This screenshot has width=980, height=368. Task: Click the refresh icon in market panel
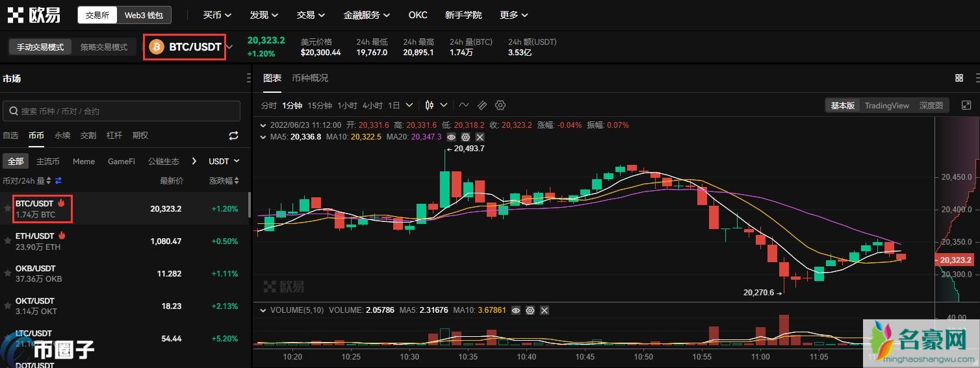point(233,136)
